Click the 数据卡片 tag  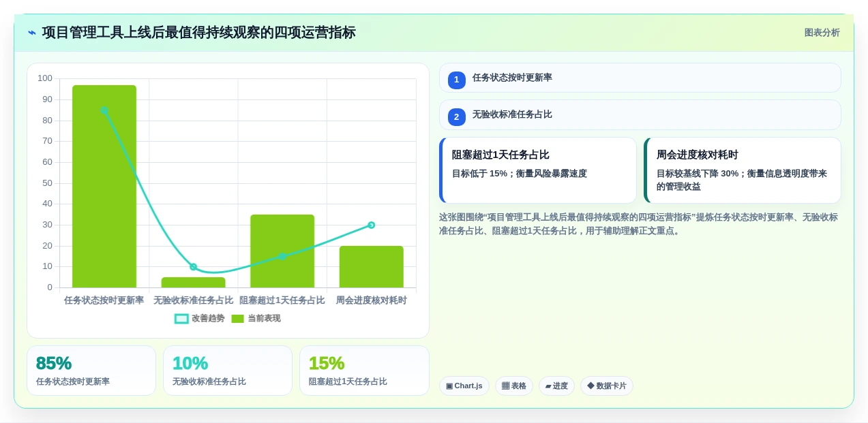pos(606,386)
